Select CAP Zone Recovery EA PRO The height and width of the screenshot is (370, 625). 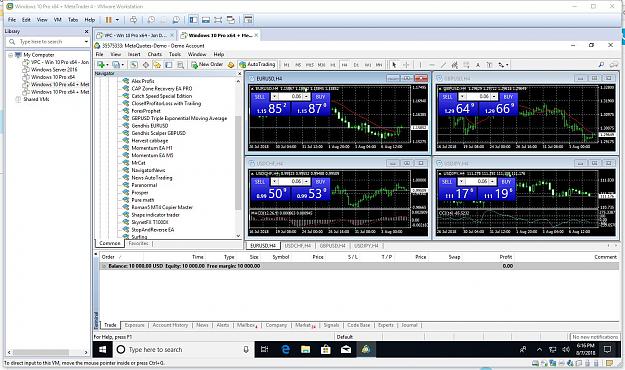click(161, 89)
